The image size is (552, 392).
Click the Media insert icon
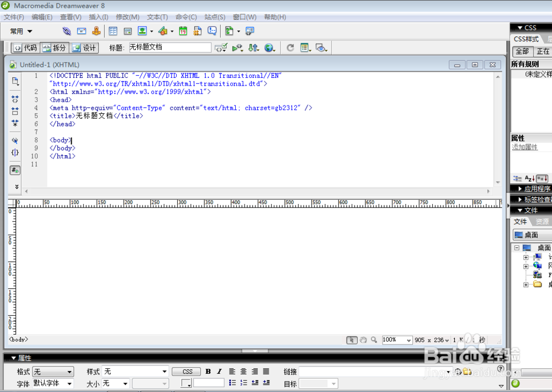163,31
